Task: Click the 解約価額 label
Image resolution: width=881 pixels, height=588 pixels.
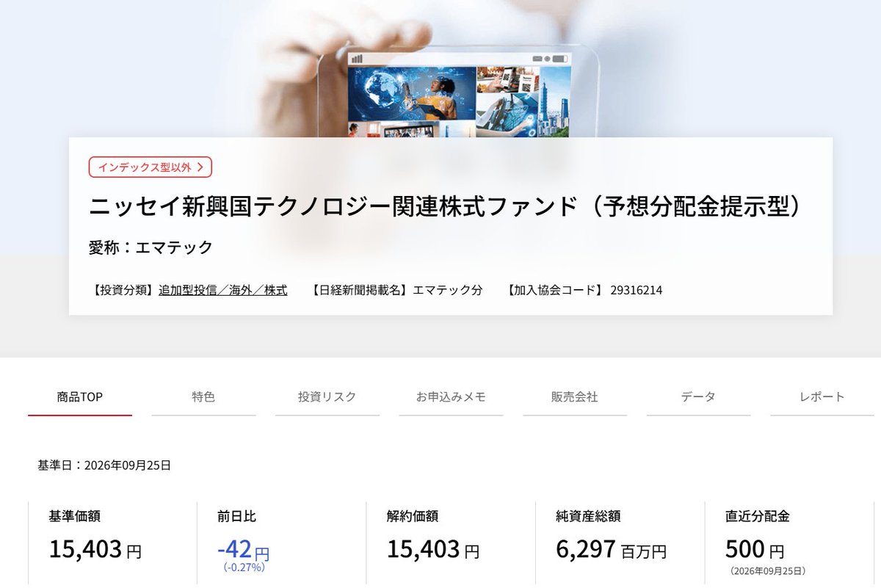Action: (x=413, y=516)
